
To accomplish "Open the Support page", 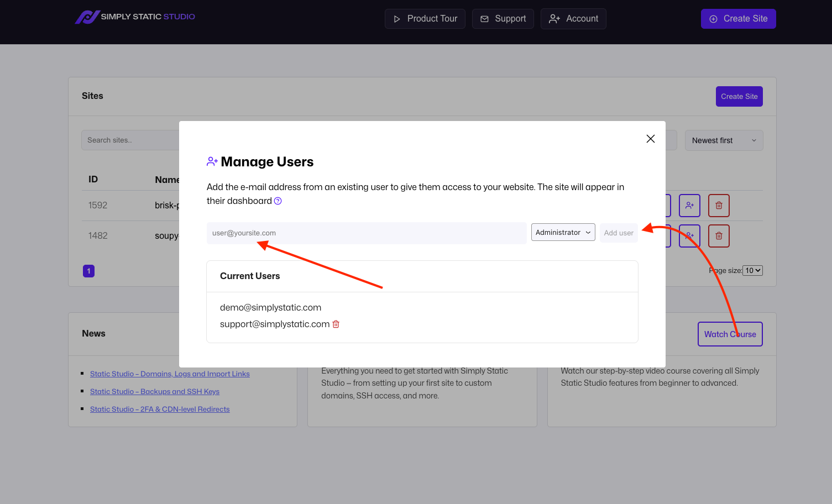I will [x=503, y=19].
